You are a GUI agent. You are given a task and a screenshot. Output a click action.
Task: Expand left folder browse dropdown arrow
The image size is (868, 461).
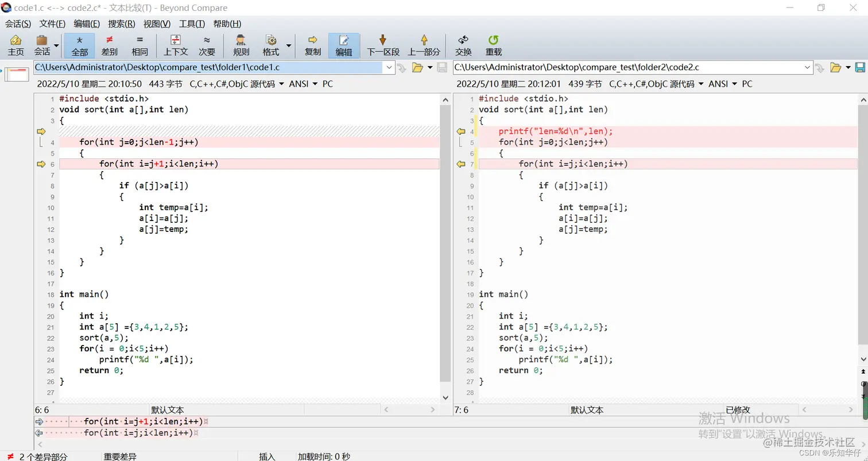[430, 68]
